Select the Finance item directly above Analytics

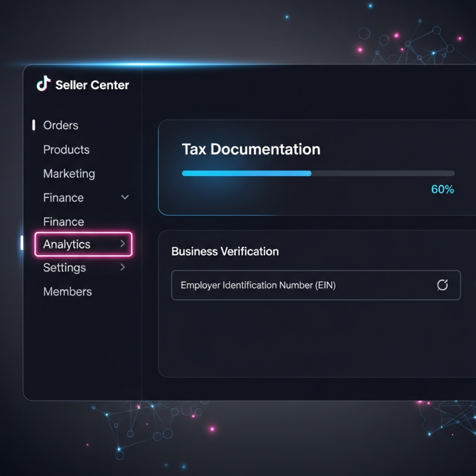tap(63, 221)
